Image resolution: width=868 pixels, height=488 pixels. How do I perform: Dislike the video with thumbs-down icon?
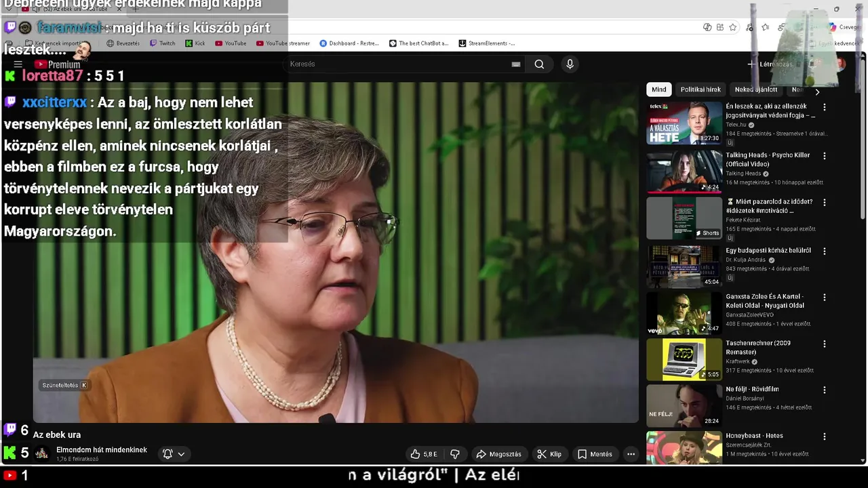(x=455, y=454)
